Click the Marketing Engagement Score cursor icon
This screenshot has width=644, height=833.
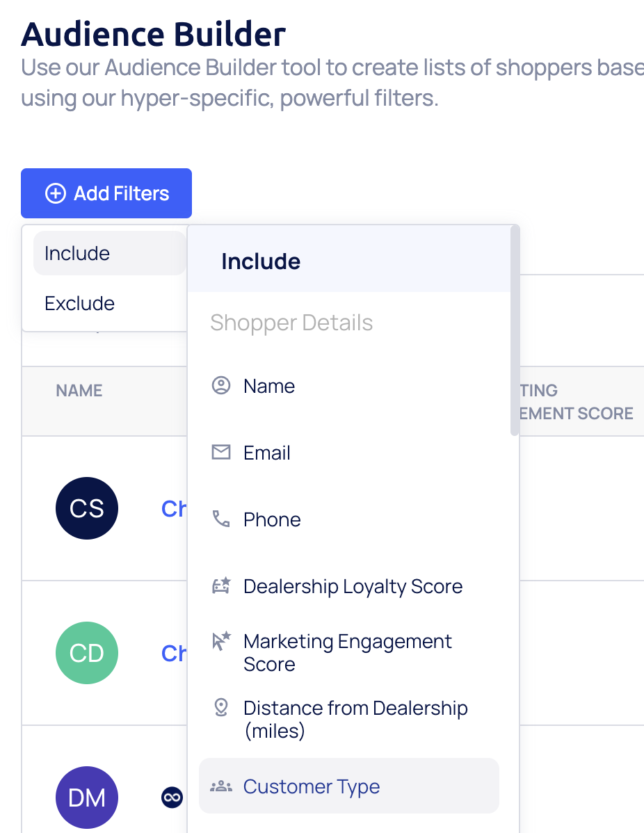coord(220,641)
